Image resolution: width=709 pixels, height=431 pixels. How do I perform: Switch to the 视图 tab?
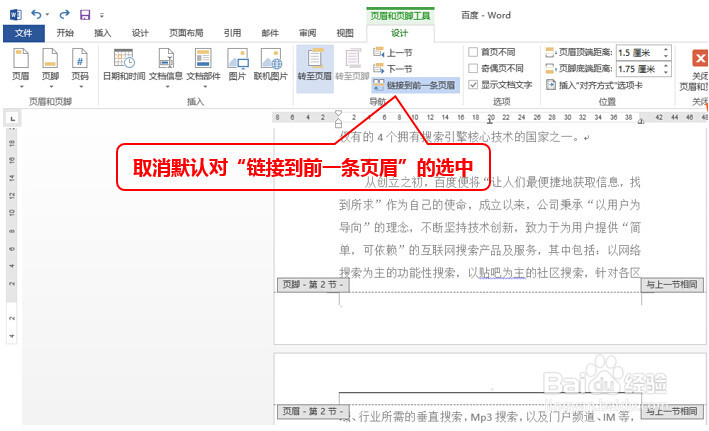pyautogui.click(x=345, y=33)
